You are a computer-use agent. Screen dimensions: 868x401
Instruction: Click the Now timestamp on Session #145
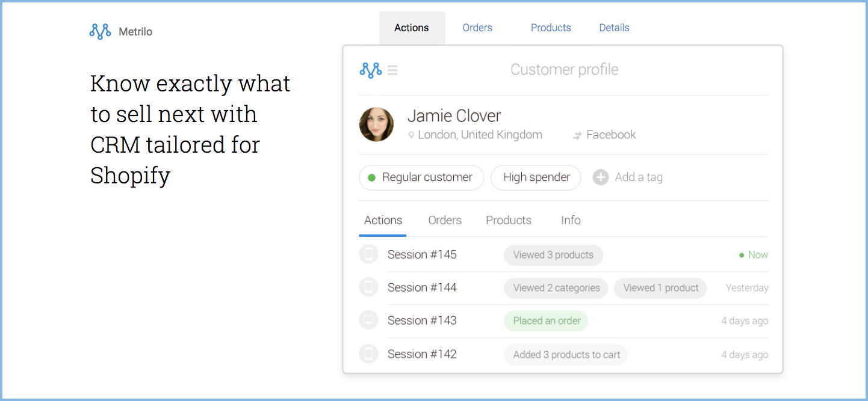758,255
